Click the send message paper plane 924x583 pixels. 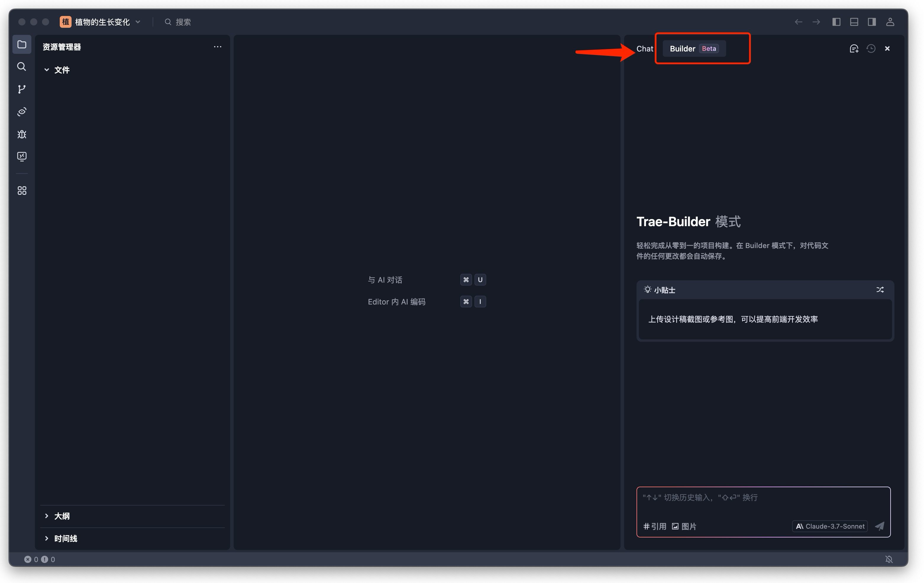point(880,526)
